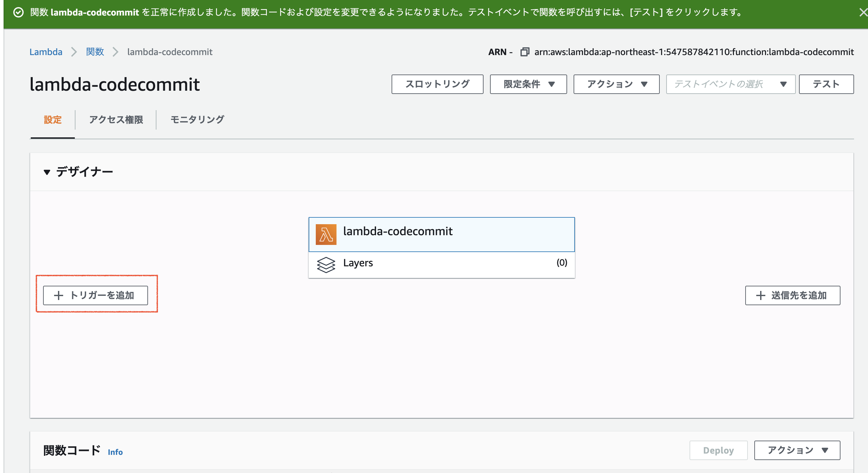This screenshot has width=868, height=473.
Task: Open the テストイベントの選択 dropdown
Action: 731,84
